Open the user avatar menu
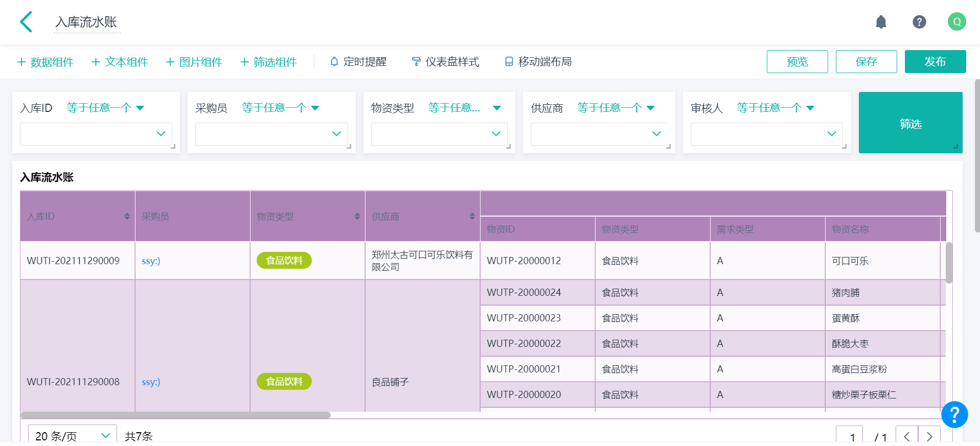Image resolution: width=980 pixels, height=446 pixels. coord(956,22)
